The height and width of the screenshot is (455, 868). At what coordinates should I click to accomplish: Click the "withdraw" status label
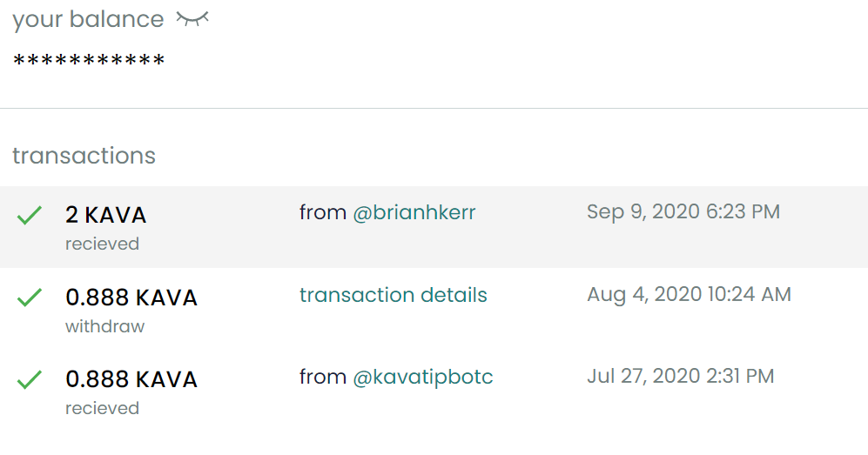tap(104, 326)
